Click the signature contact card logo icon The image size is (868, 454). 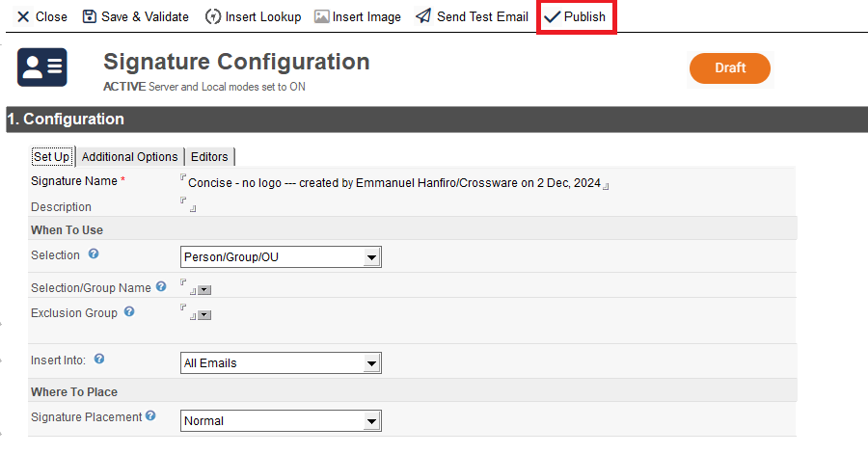point(42,67)
